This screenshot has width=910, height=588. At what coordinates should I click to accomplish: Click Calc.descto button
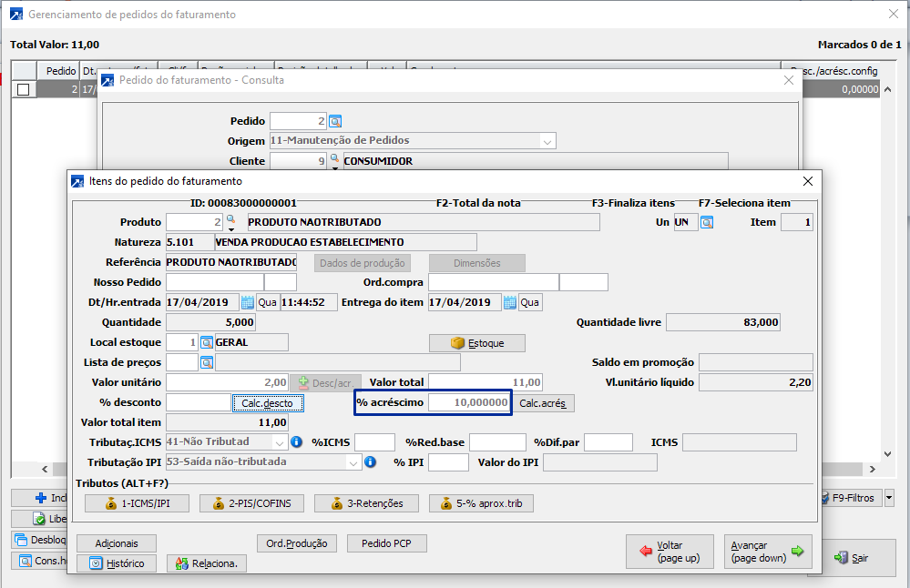tap(268, 403)
